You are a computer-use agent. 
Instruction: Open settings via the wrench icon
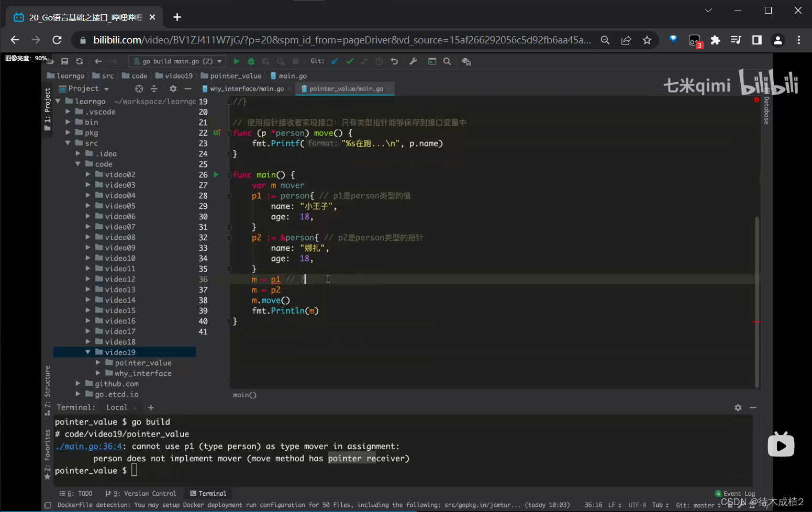(x=413, y=61)
